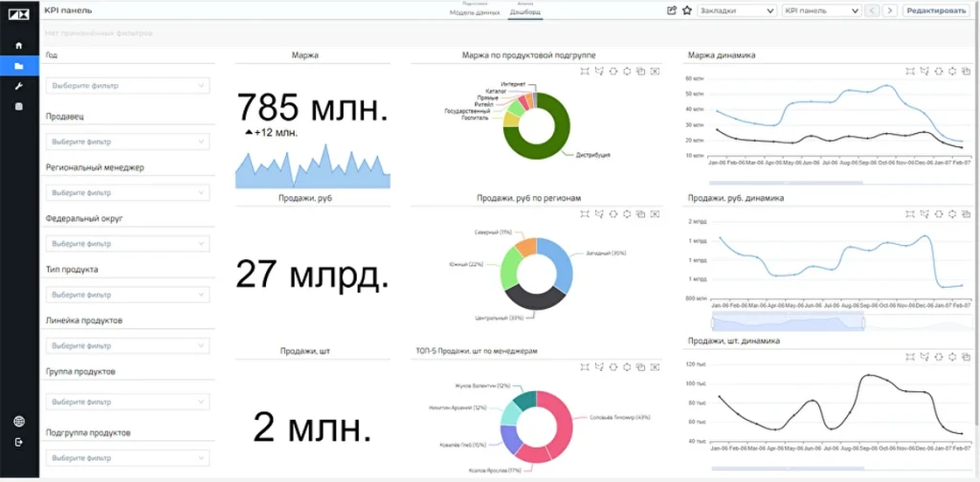
Task: Click the last toolbar icon on Продажи, руб по регионам
Action: (x=655, y=214)
